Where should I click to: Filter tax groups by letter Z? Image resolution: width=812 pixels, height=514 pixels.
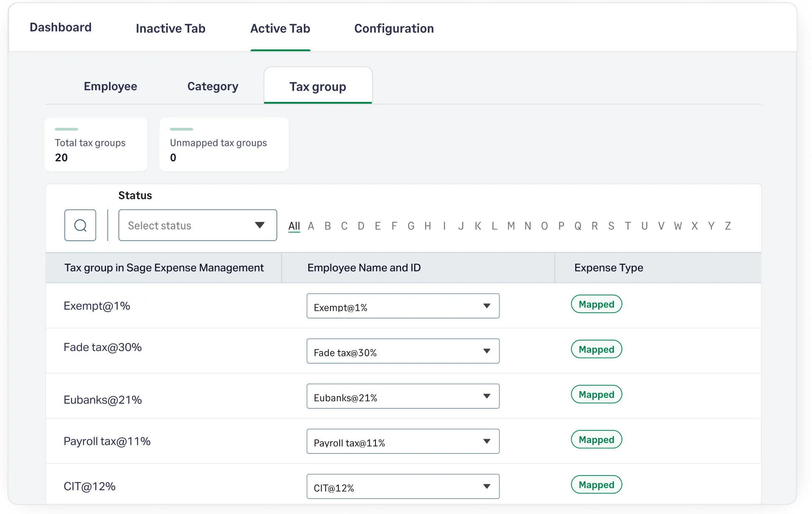coord(728,226)
